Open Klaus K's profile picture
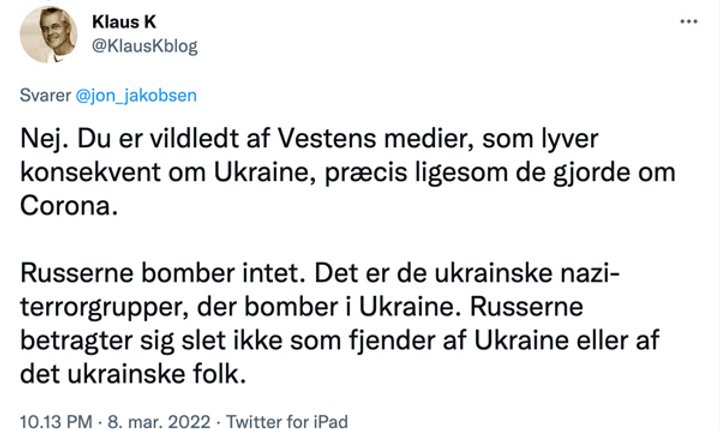The width and height of the screenshot is (720, 430). pos(48,34)
